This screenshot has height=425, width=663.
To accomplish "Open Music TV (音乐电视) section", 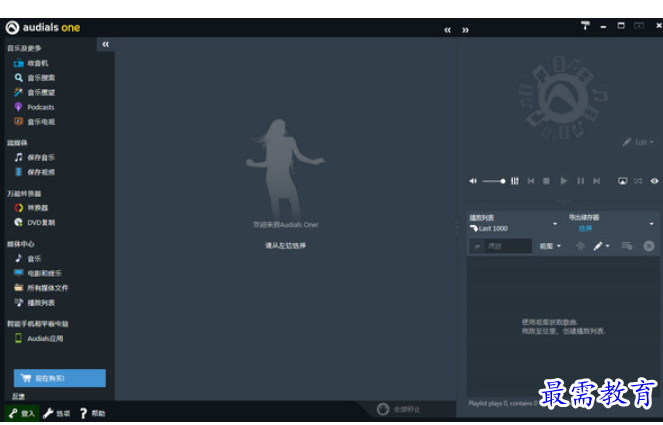I will (34, 122).
